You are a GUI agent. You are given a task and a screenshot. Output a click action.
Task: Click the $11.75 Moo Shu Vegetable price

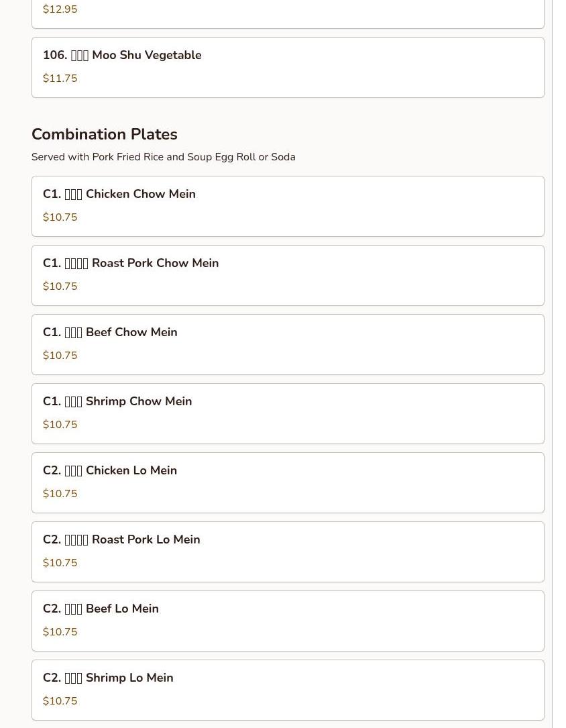click(60, 79)
